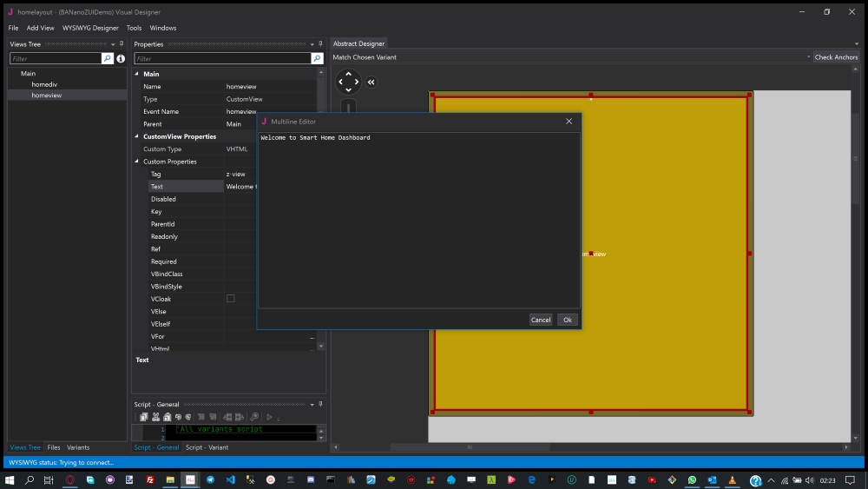Open the WYSIWYG Designer menu

click(90, 28)
